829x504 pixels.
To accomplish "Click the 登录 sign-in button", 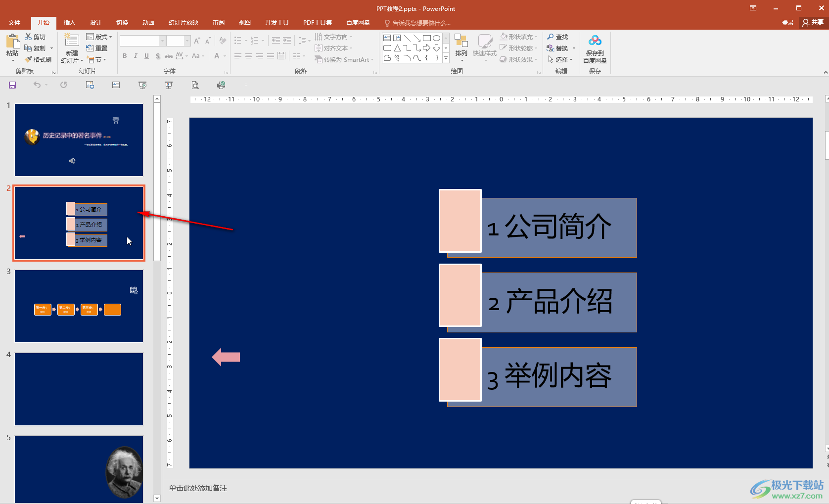I will [x=787, y=23].
